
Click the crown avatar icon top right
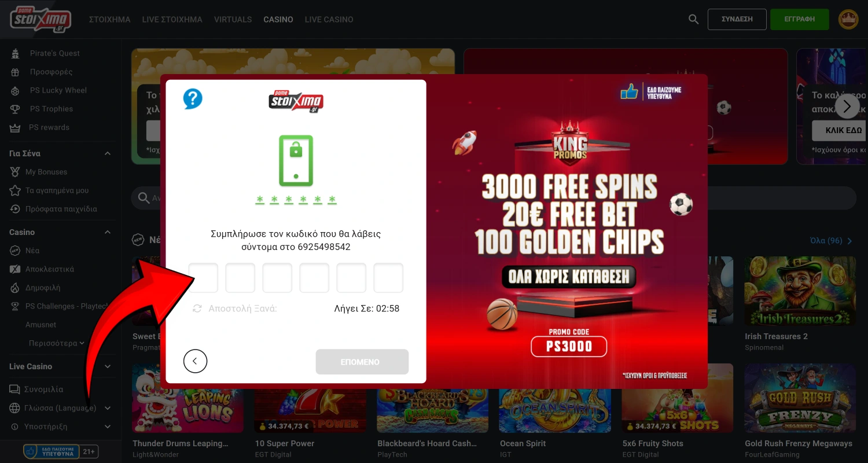848,19
